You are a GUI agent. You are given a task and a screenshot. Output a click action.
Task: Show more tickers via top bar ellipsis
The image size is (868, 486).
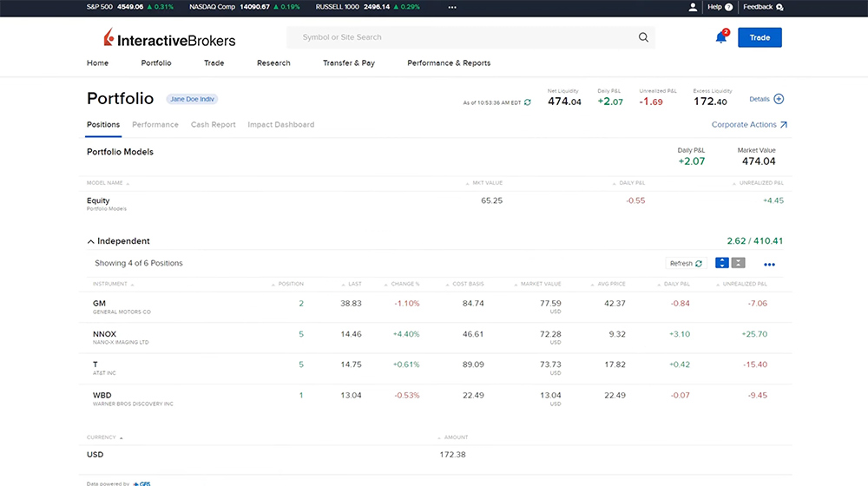coord(451,7)
